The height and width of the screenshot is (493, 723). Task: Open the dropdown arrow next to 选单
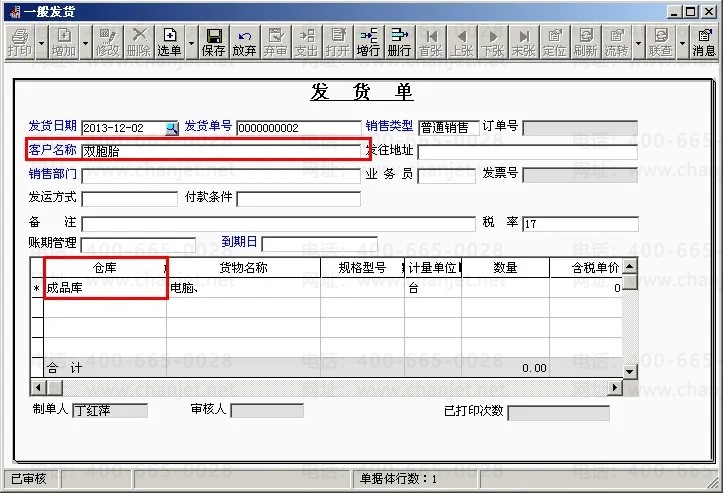(x=191, y=43)
